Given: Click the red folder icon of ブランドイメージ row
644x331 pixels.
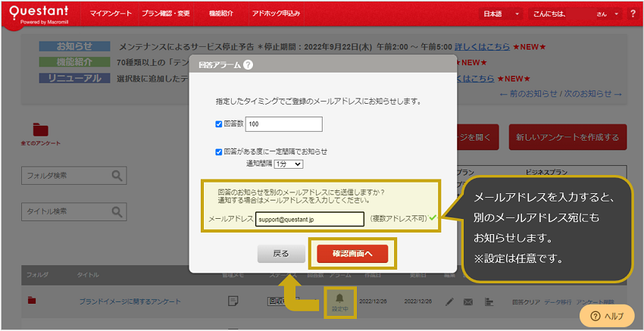Looking at the screenshot, I should pyautogui.click(x=32, y=300).
